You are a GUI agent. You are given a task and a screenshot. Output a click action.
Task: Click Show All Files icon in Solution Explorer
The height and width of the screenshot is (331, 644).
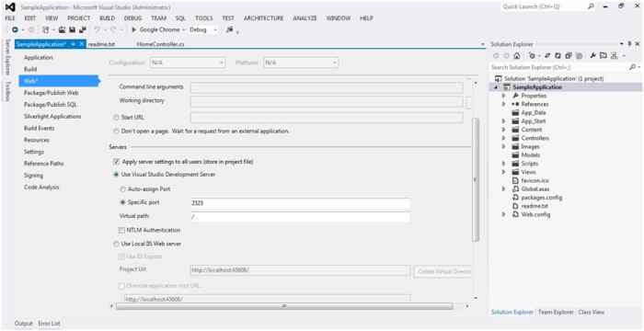[579, 56]
